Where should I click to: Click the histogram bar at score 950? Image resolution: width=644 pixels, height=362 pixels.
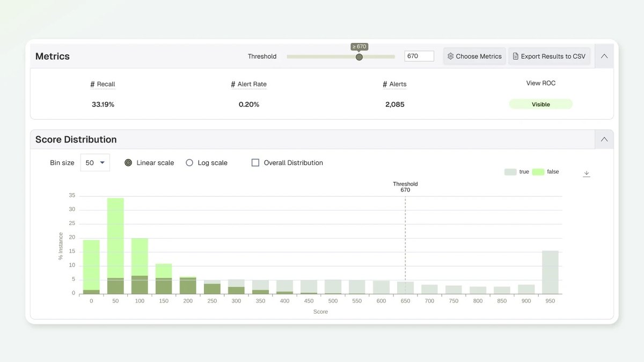550,272
